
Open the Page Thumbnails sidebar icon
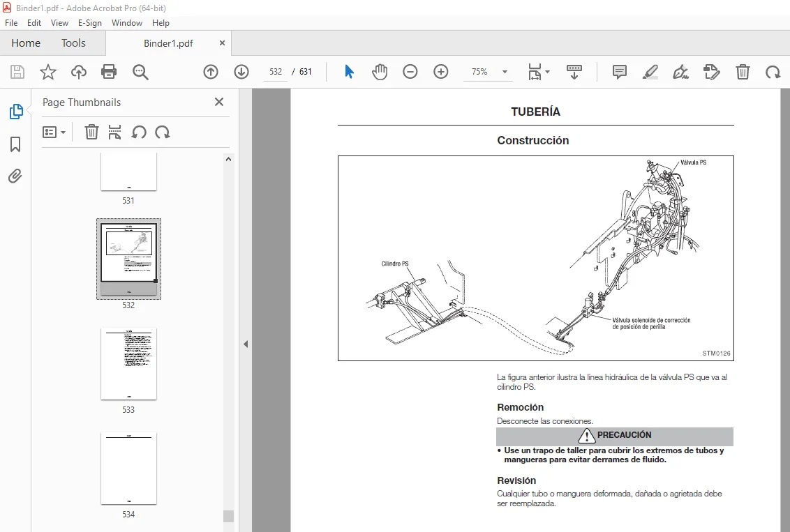coord(15,112)
